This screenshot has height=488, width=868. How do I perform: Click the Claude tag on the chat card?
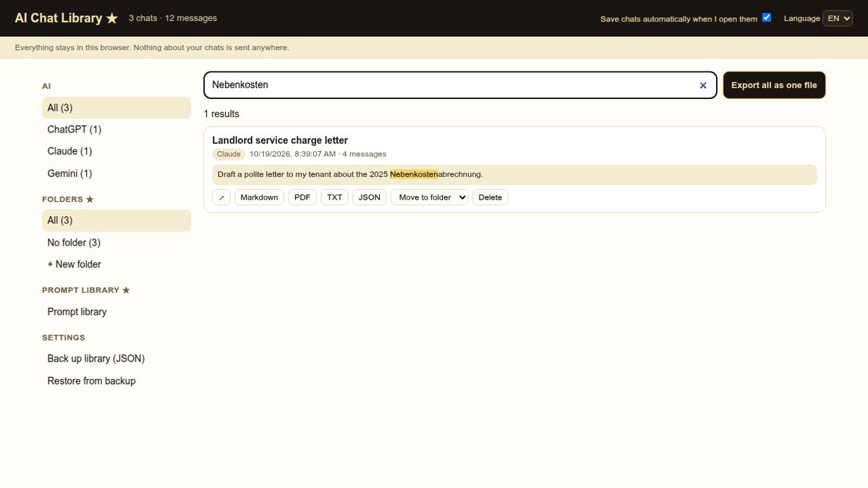[229, 154]
